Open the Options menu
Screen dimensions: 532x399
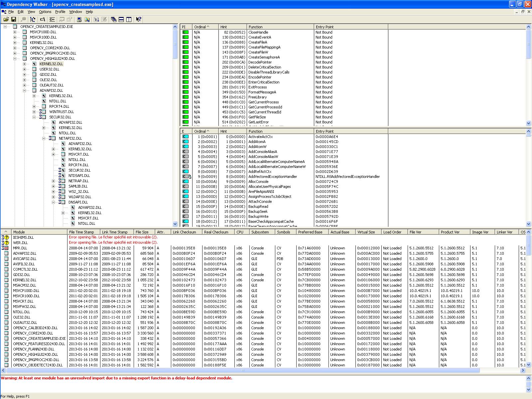point(45,12)
